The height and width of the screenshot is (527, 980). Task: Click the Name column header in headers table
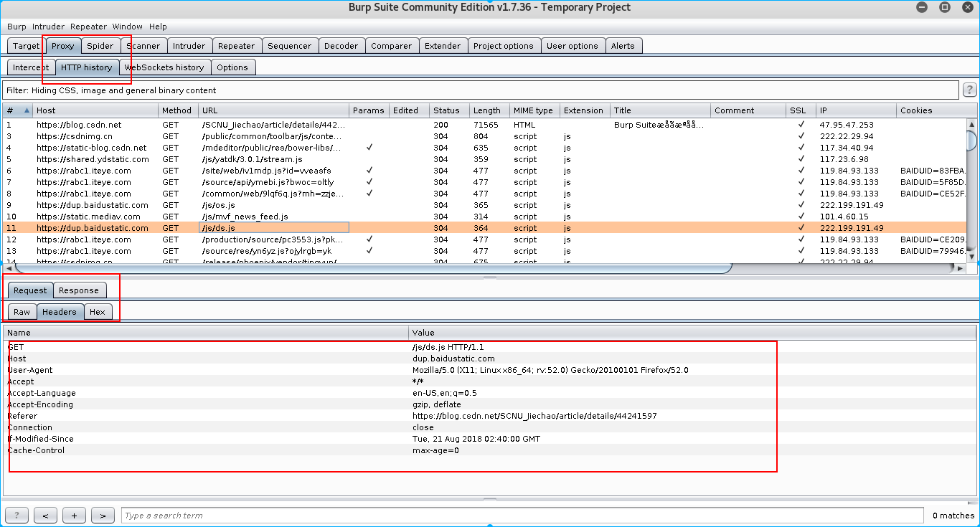(206, 333)
